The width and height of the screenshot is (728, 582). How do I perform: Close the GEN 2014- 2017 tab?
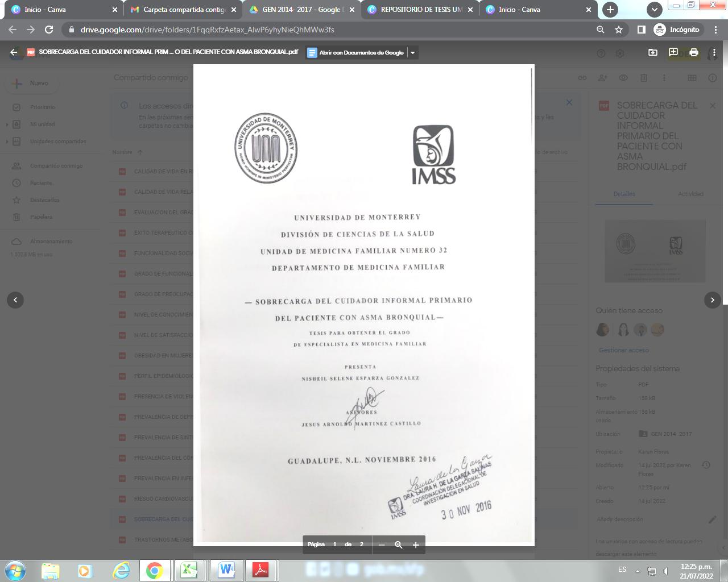point(351,10)
